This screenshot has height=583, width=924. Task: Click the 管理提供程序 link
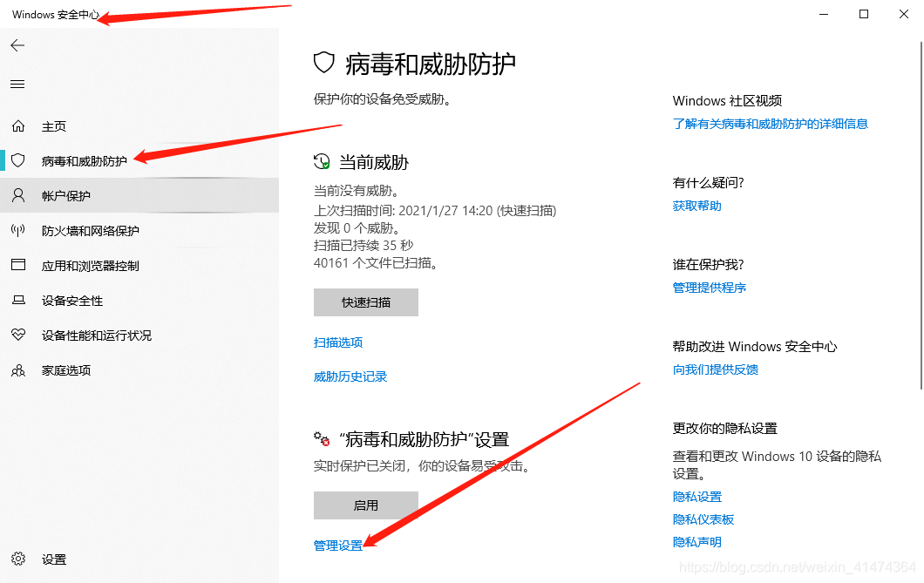[x=710, y=288]
